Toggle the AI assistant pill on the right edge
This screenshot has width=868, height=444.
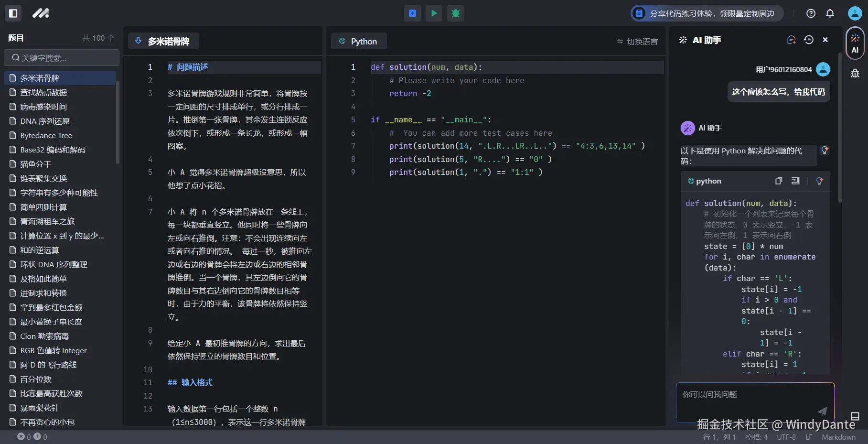click(x=855, y=44)
